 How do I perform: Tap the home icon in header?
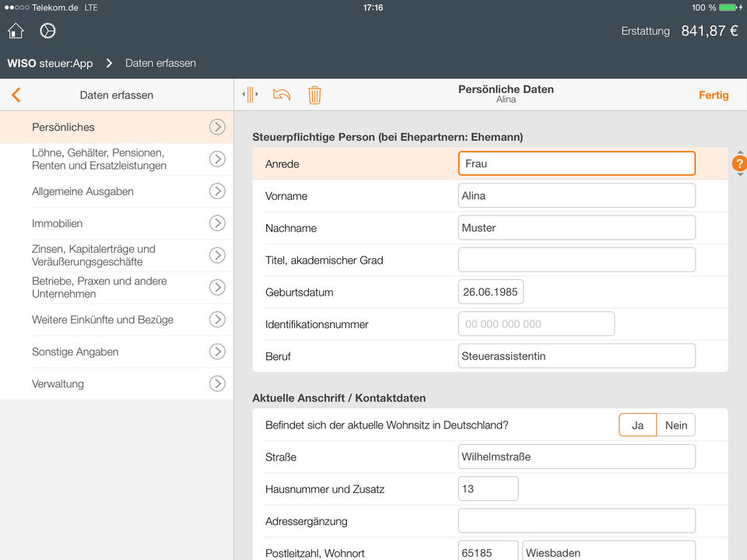16,31
